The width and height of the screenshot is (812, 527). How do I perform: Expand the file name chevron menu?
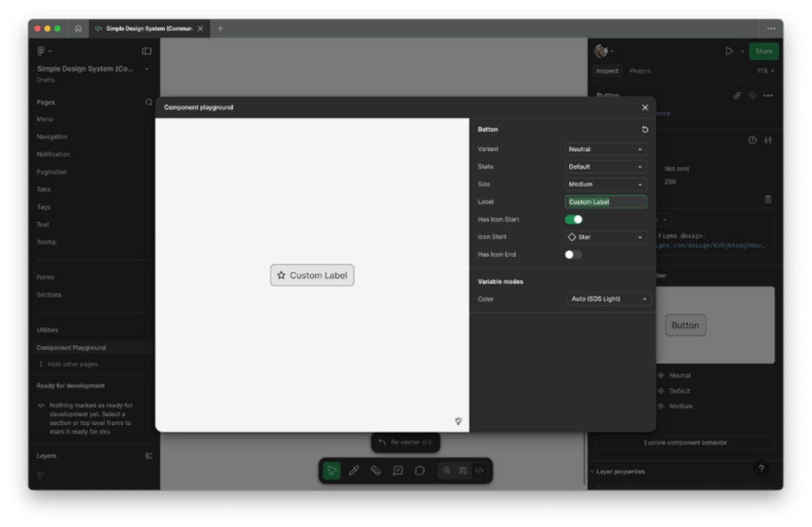[147, 69]
